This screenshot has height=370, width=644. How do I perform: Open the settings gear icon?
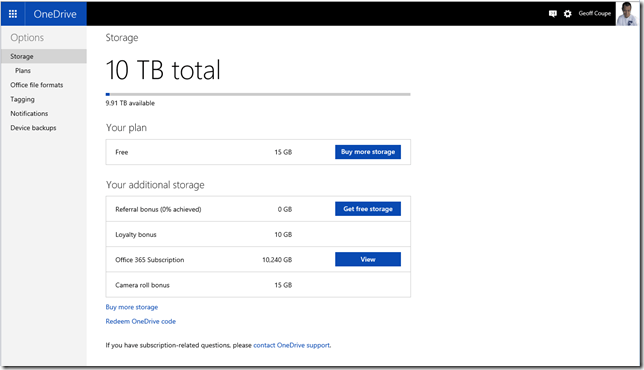tap(568, 14)
